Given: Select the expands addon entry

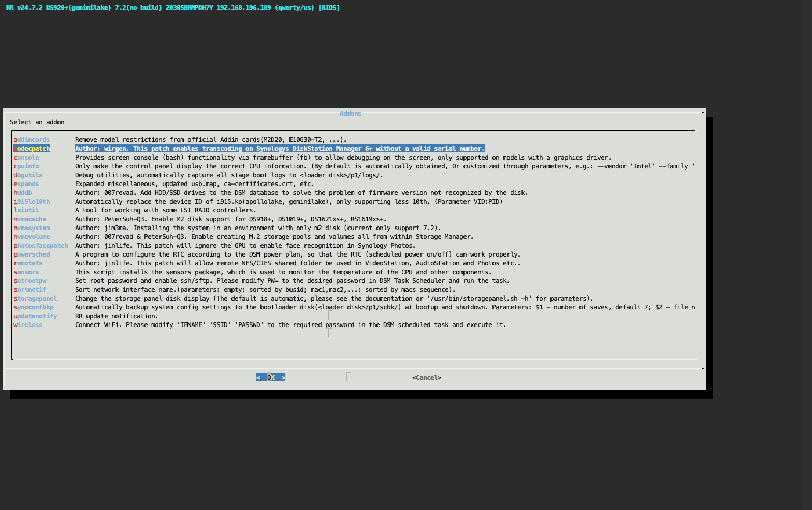Looking at the screenshot, I should [x=26, y=184].
